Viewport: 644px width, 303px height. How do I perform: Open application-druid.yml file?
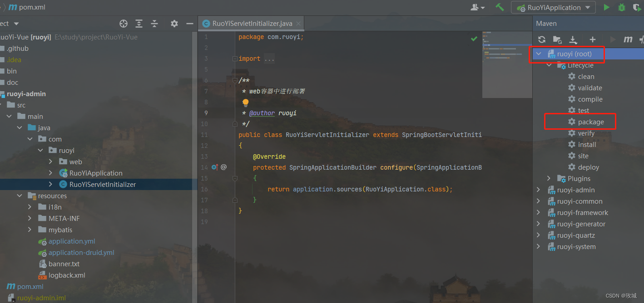pos(76,253)
